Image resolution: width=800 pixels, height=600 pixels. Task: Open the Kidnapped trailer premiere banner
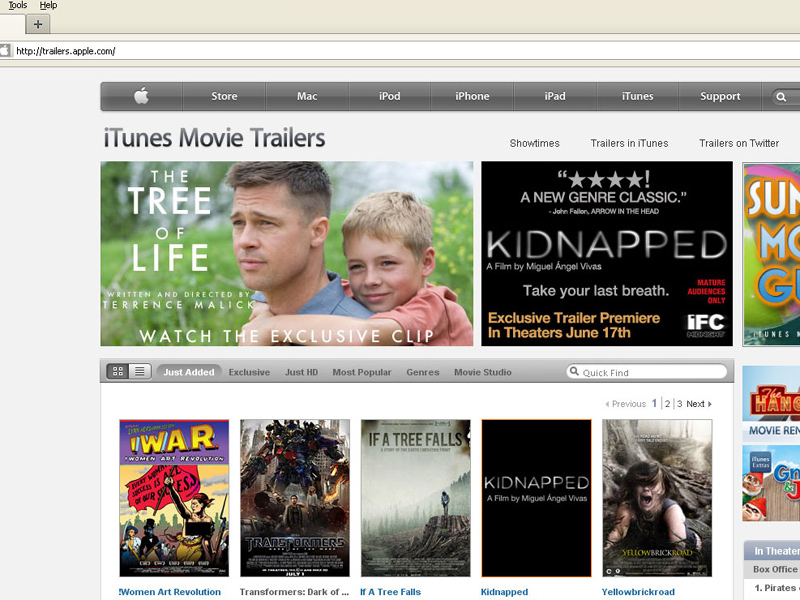tap(607, 254)
